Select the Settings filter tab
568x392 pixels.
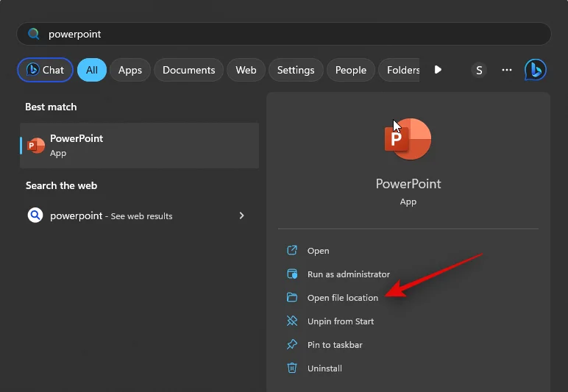(296, 70)
